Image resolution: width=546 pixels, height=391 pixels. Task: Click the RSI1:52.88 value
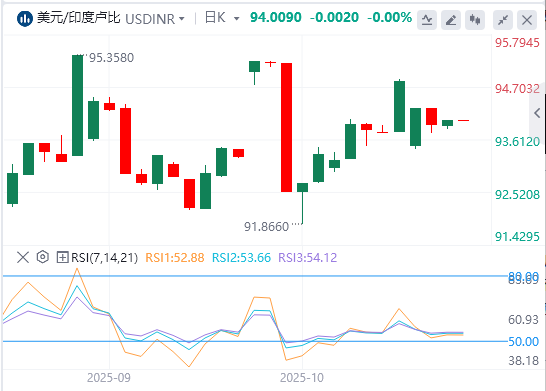click(174, 258)
